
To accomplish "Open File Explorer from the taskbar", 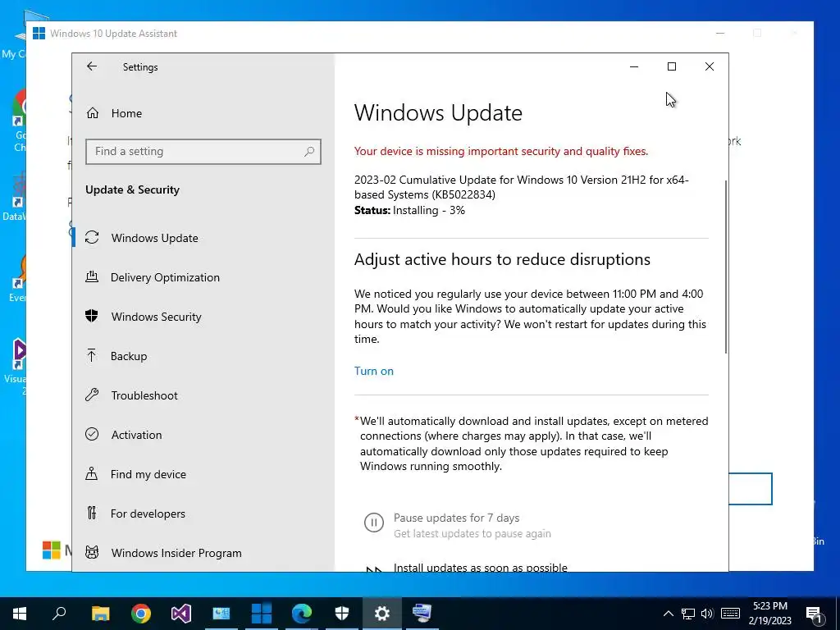I will pyautogui.click(x=100, y=614).
